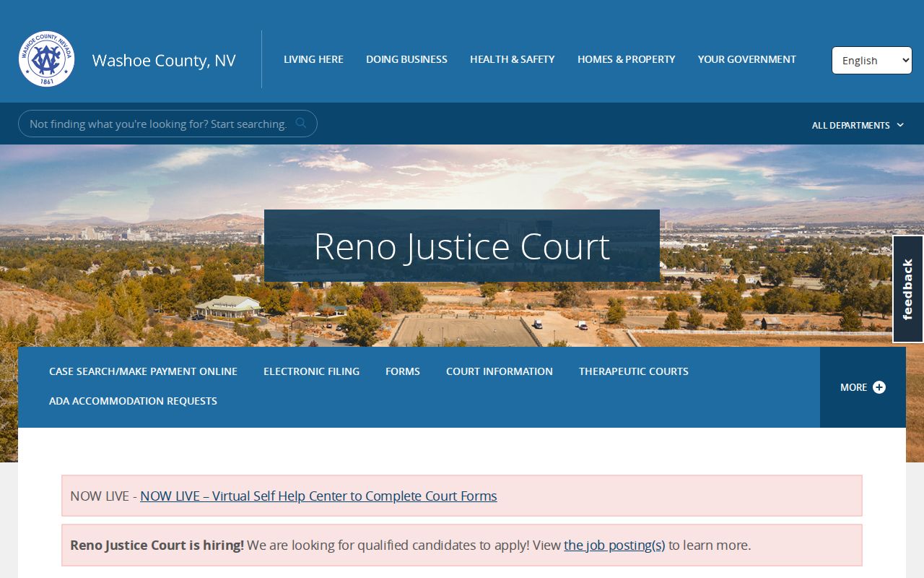Open the Forms page
The height and width of the screenshot is (578, 924).
point(403,371)
